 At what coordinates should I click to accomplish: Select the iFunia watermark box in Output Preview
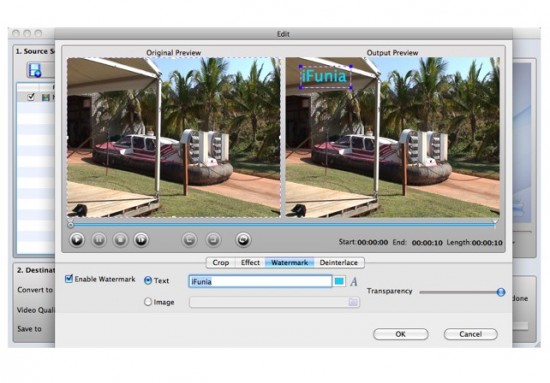[325, 76]
